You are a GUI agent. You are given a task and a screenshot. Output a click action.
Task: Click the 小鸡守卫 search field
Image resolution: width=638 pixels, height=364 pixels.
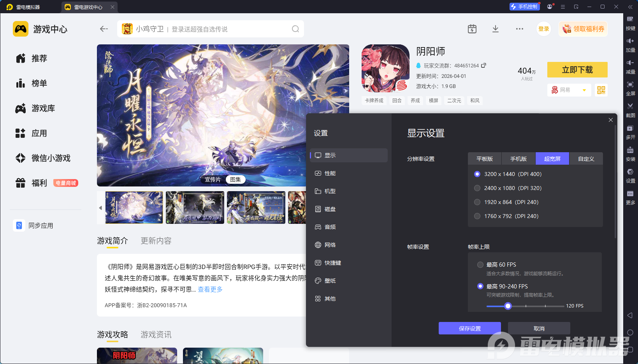(x=211, y=29)
